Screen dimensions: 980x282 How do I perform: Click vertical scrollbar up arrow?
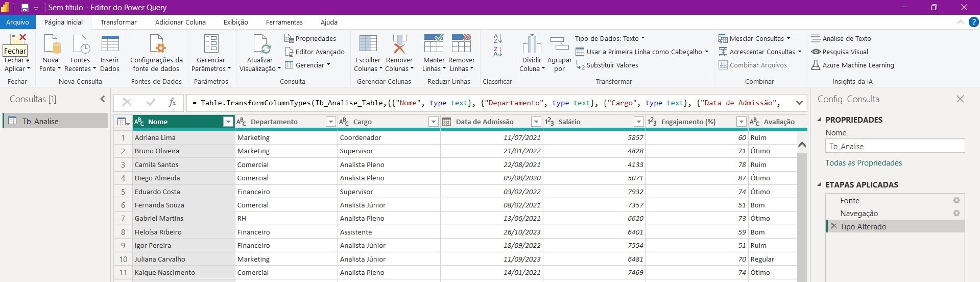click(802, 145)
